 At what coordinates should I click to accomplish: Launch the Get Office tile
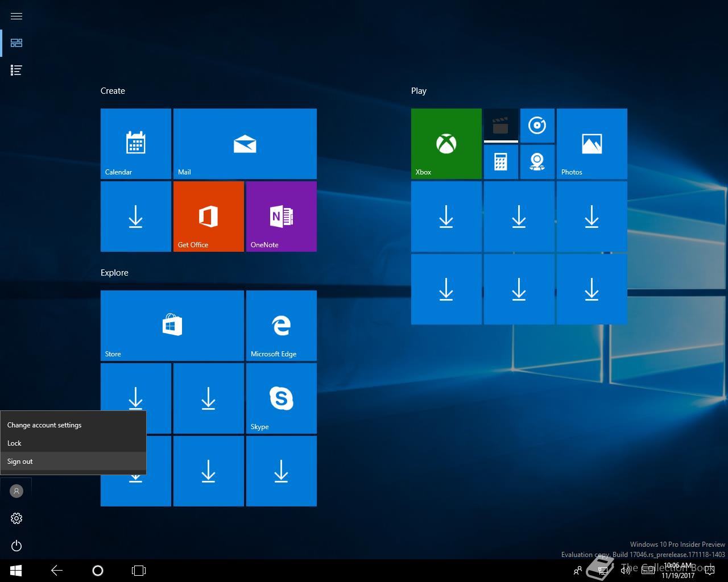pyautogui.click(x=209, y=217)
